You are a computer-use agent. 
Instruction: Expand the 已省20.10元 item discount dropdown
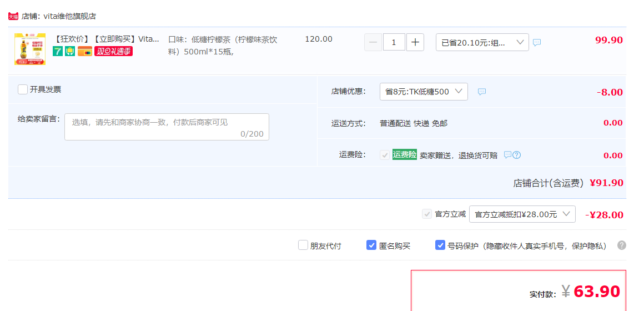pos(482,42)
